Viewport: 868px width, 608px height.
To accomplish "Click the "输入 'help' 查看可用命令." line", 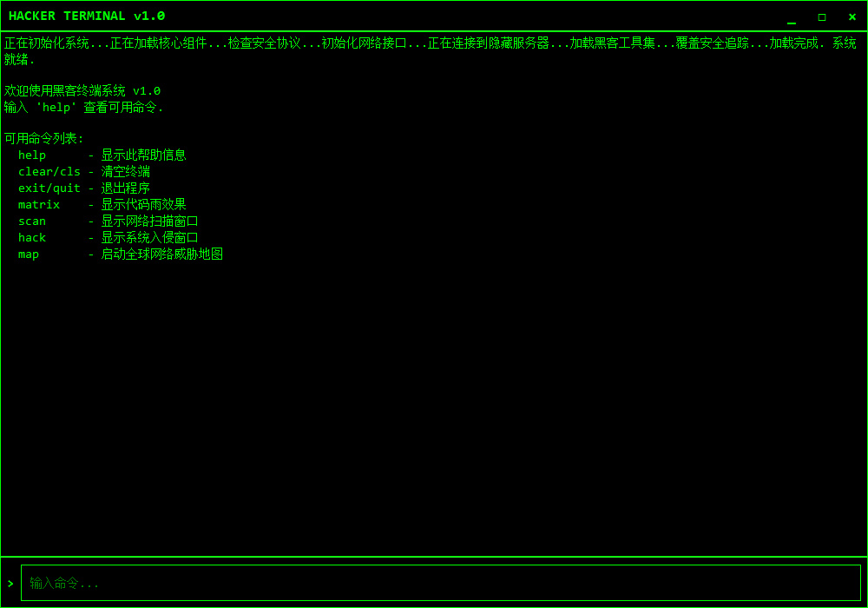I will point(83,107).
